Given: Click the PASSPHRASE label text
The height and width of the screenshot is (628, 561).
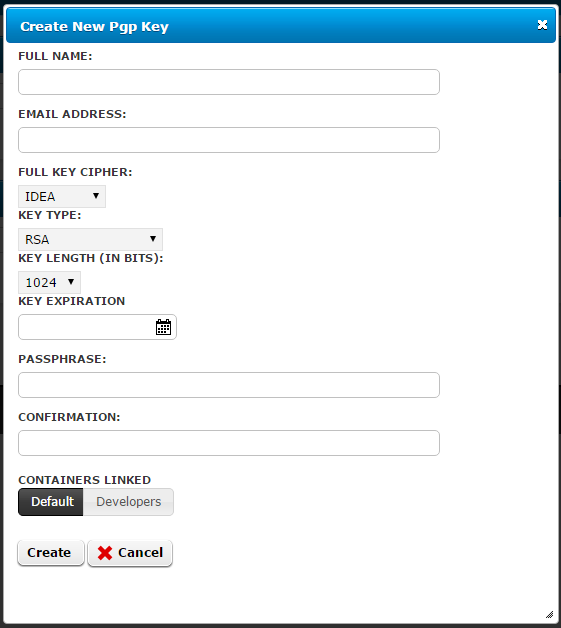Looking at the screenshot, I should [62, 359].
